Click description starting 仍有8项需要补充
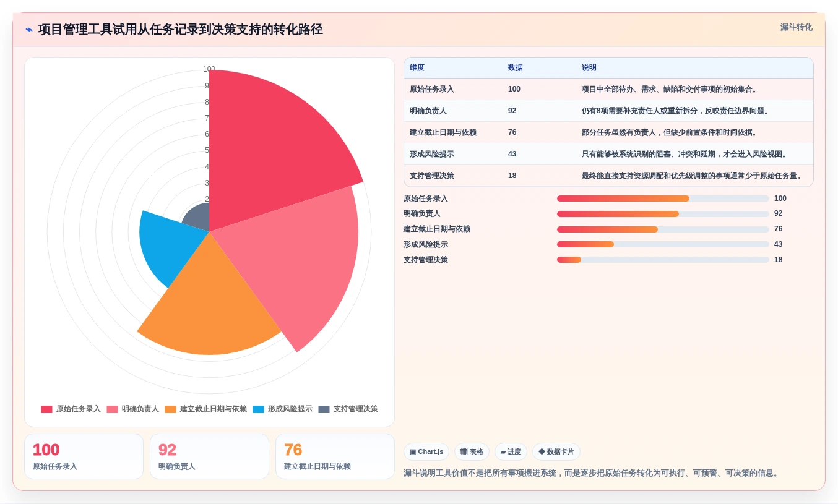This screenshot has height=504, width=838. coord(676,111)
